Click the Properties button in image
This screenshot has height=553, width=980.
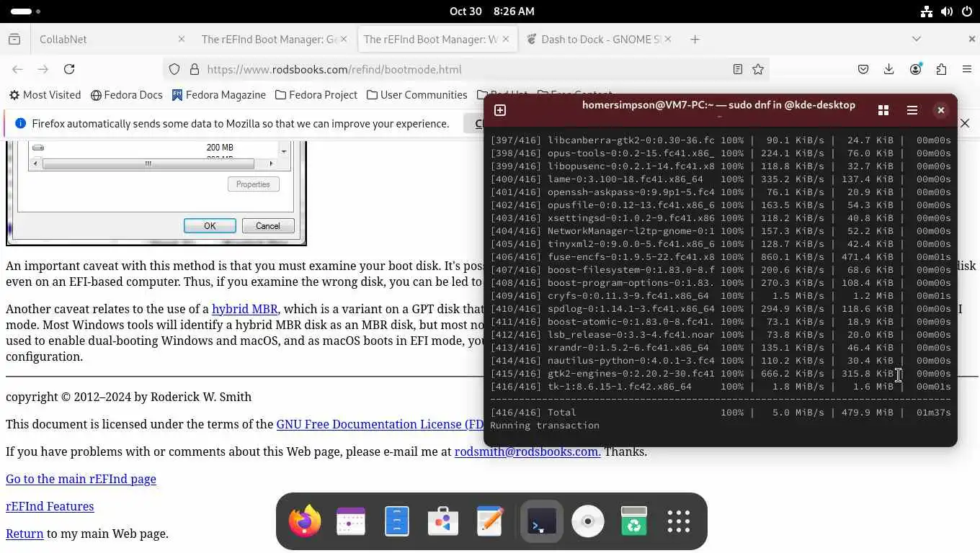tap(253, 184)
